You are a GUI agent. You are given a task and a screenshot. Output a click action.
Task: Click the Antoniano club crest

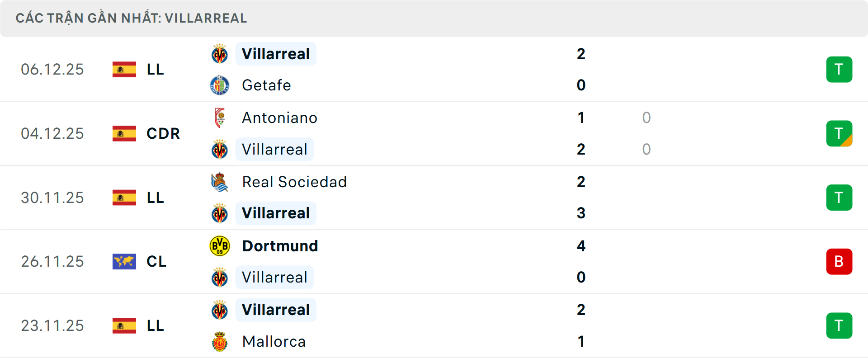click(220, 118)
